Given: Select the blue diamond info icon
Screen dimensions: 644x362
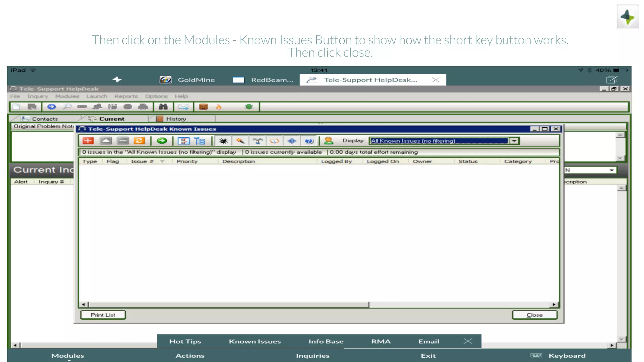Looking at the screenshot, I should coord(292,141).
